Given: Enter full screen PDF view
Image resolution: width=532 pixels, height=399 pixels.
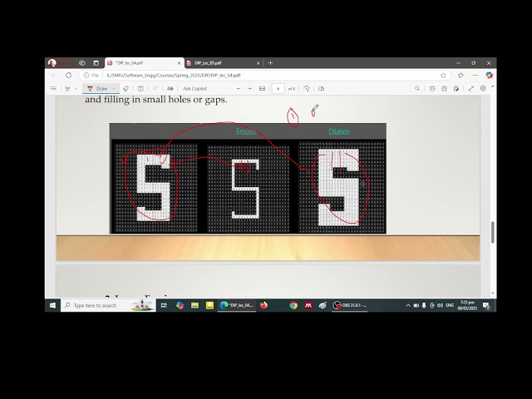Looking at the screenshot, I should point(471,89).
